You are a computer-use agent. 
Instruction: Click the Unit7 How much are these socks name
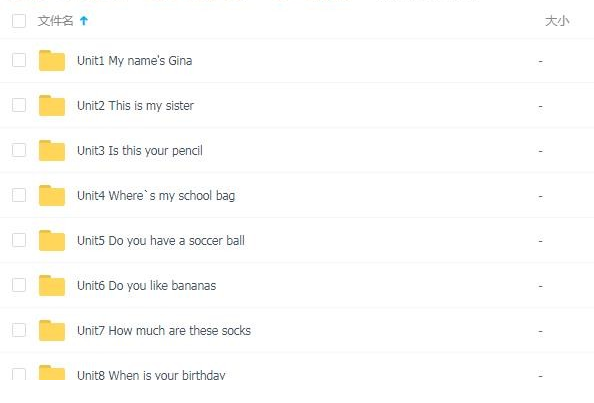(164, 331)
